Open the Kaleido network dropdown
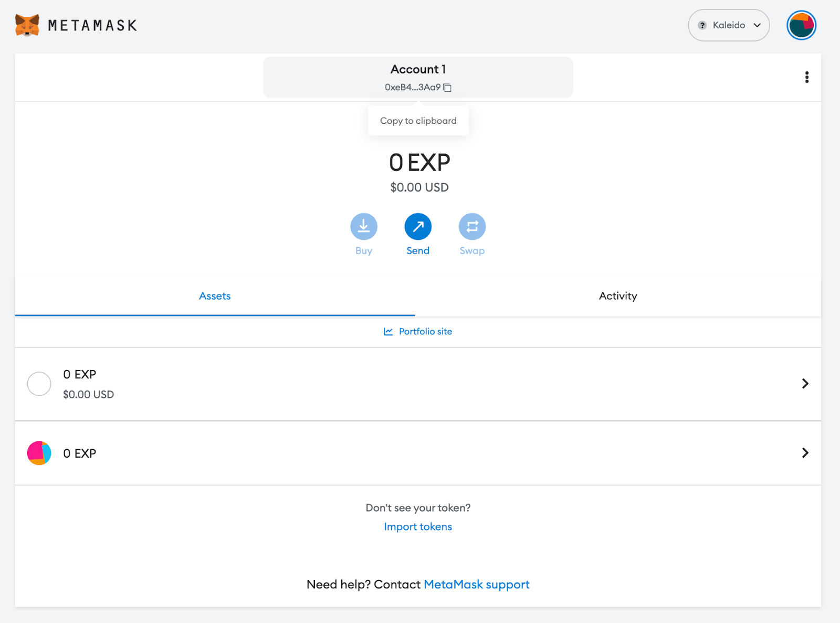The height and width of the screenshot is (623, 840). click(729, 25)
